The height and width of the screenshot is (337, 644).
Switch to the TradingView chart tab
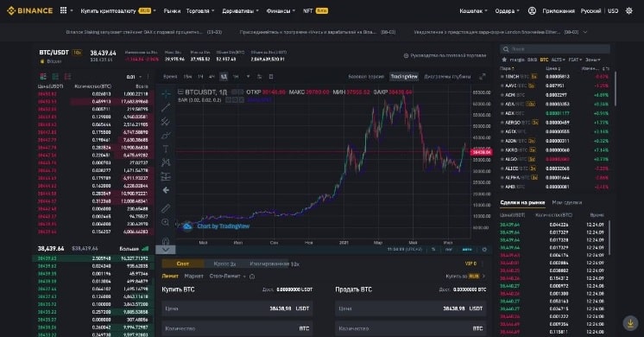click(404, 76)
